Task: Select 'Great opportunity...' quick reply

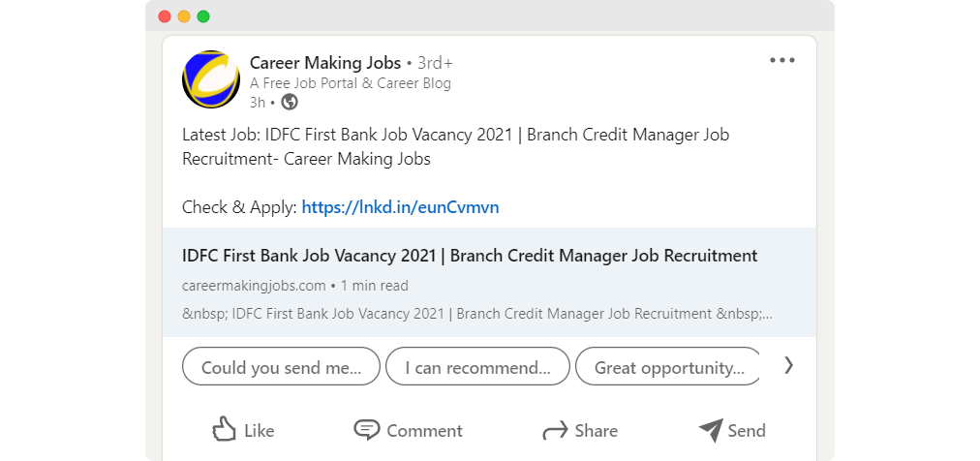Action: (668, 367)
